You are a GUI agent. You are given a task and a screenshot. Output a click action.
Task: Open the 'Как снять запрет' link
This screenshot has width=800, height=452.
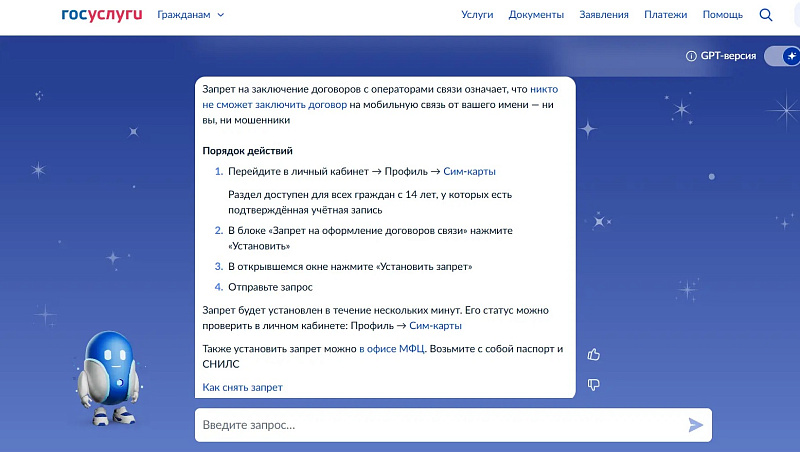point(242,387)
